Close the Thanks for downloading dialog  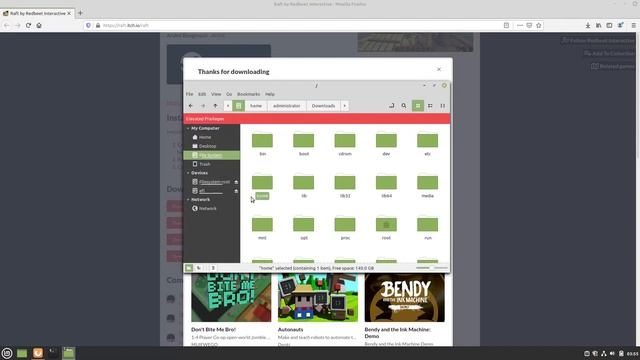pyautogui.click(x=439, y=69)
